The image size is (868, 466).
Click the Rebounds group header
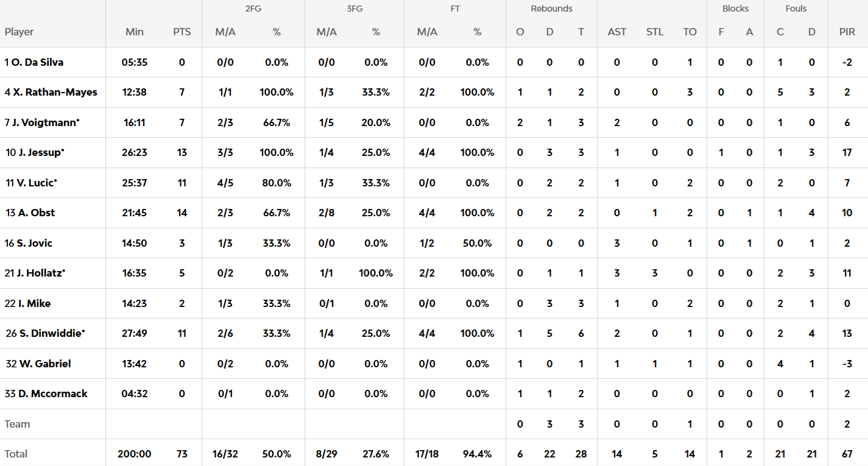tap(551, 9)
